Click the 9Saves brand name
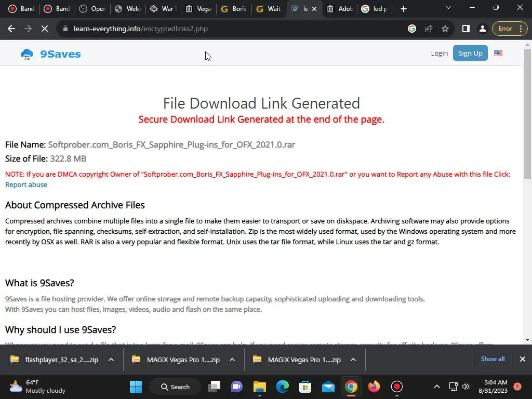 pos(60,54)
